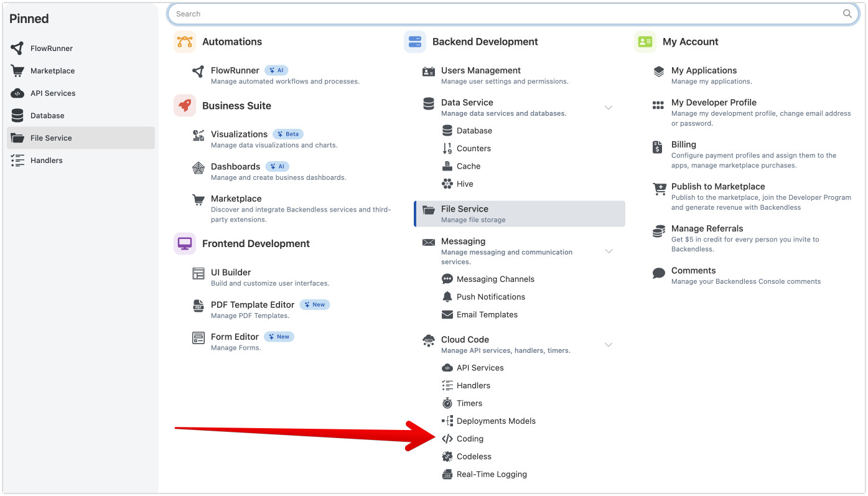Click the Codeless puzzle icon
The width and height of the screenshot is (868, 496).
pos(447,457)
